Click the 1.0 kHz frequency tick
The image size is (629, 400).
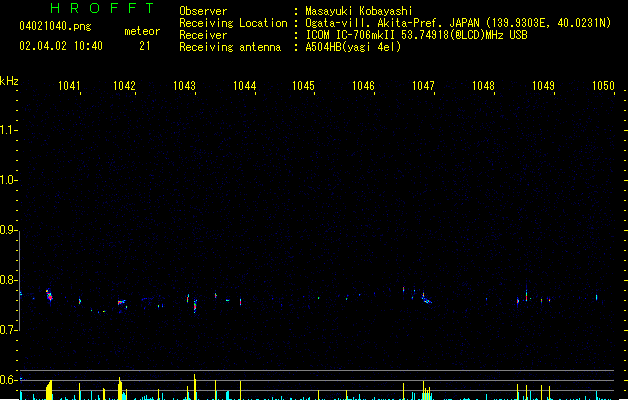(8, 180)
